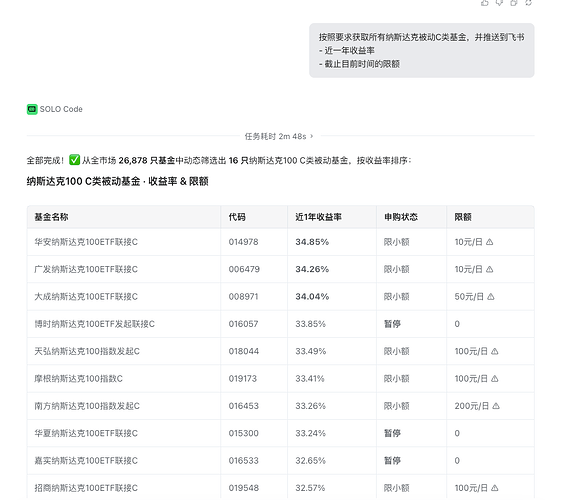Click fund code 019548
The width and height of the screenshot is (585, 500).
point(244,488)
